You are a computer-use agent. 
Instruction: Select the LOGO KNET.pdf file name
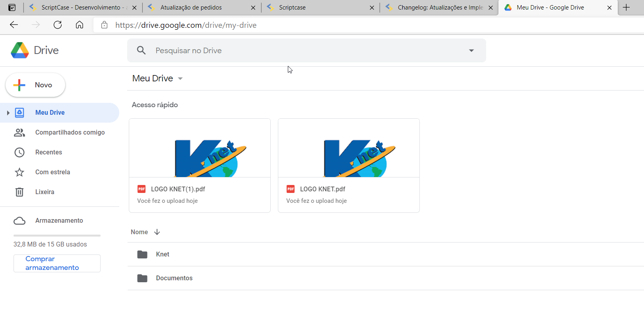click(x=323, y=189)
